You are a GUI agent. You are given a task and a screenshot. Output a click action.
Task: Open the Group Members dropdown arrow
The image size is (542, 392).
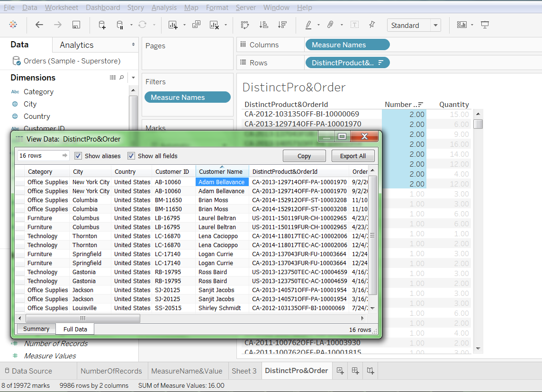click(x=342, y=25)
